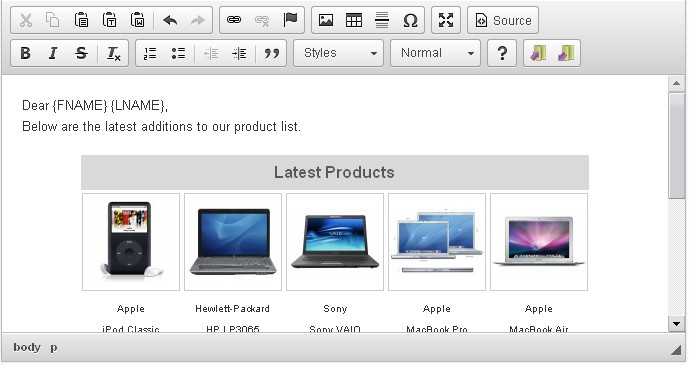Click the editor resize grip handle
Screen dimensions: 690x366
(675, 350)
